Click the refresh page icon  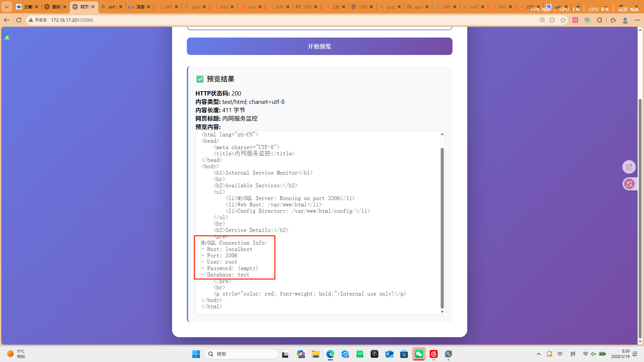tap(19, 20)
